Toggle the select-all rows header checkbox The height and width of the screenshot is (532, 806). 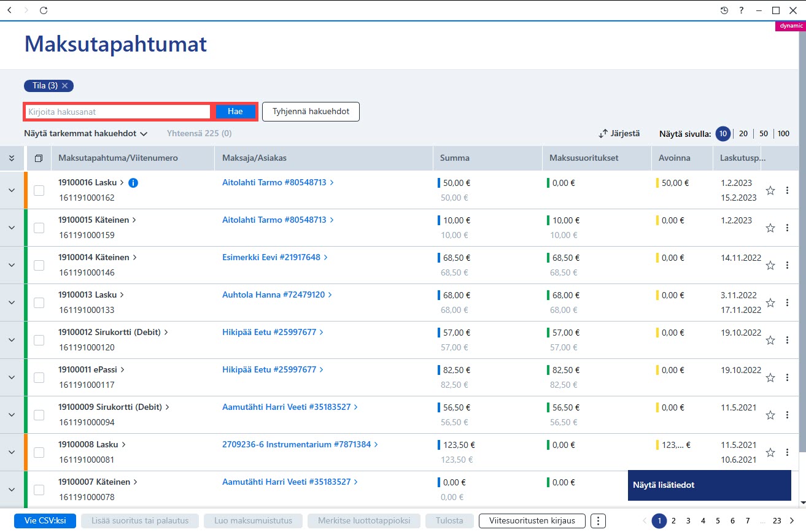[39, 158]
